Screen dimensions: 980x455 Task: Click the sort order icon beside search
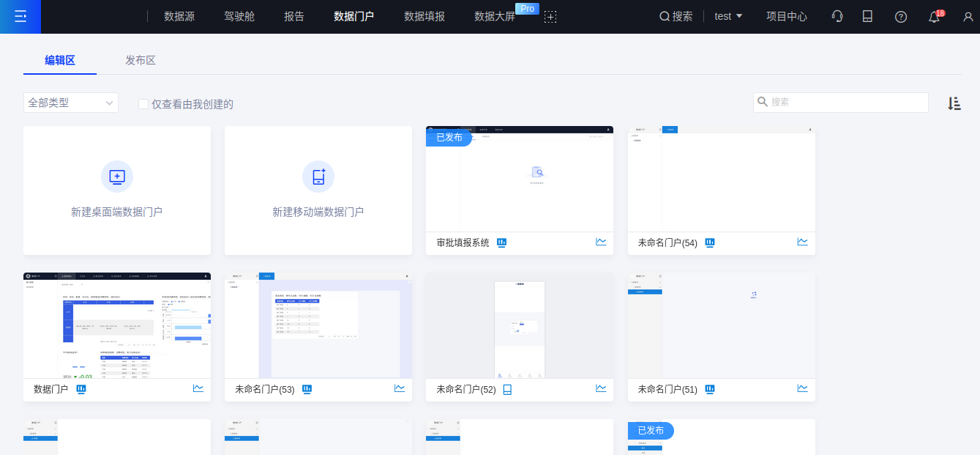click(x=954, y=103)
